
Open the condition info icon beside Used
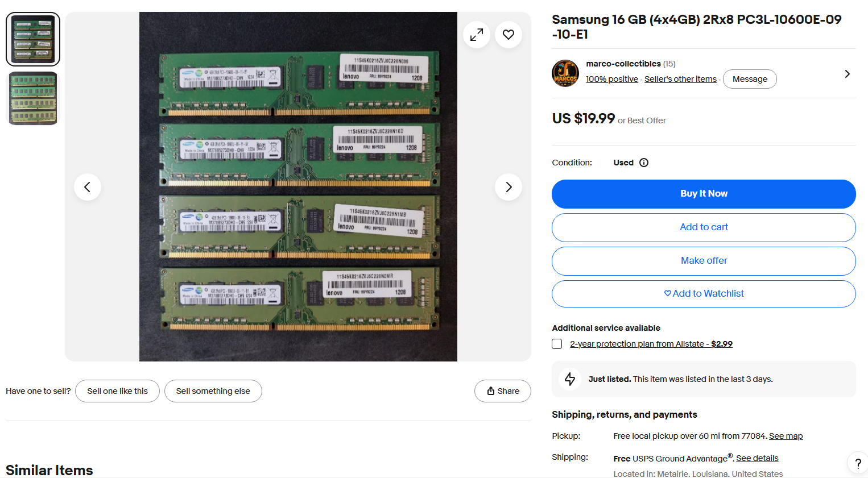click(644, 163)
